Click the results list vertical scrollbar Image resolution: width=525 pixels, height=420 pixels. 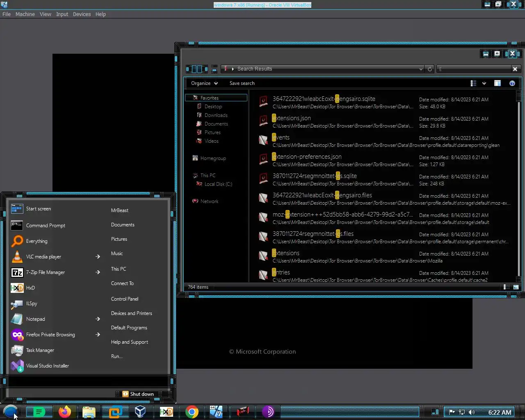point(518,185)
